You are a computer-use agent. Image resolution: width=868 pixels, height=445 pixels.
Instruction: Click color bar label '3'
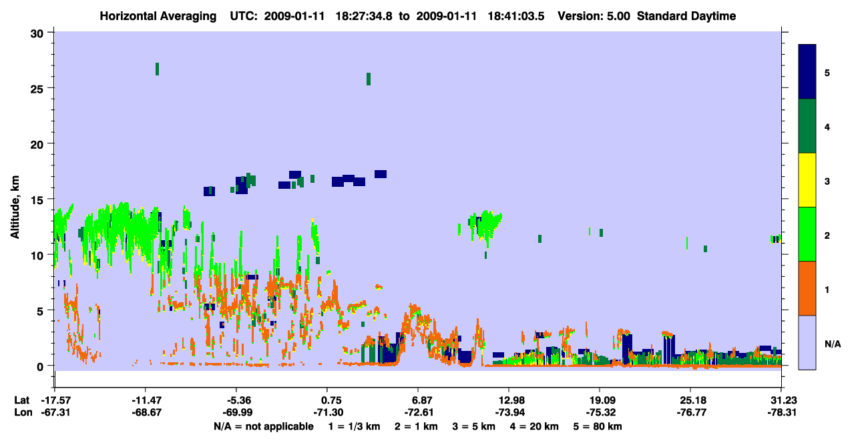tap(827, 181)
